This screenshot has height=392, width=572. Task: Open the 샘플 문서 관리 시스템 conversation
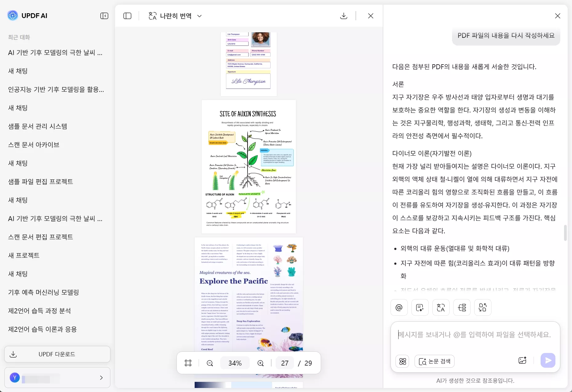37,126
